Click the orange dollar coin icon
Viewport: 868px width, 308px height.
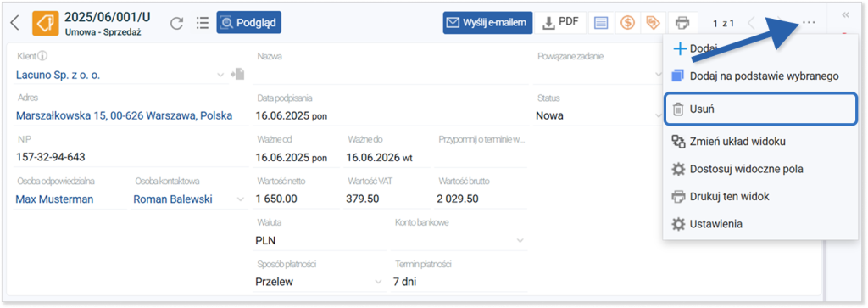(x=627, y=23)
